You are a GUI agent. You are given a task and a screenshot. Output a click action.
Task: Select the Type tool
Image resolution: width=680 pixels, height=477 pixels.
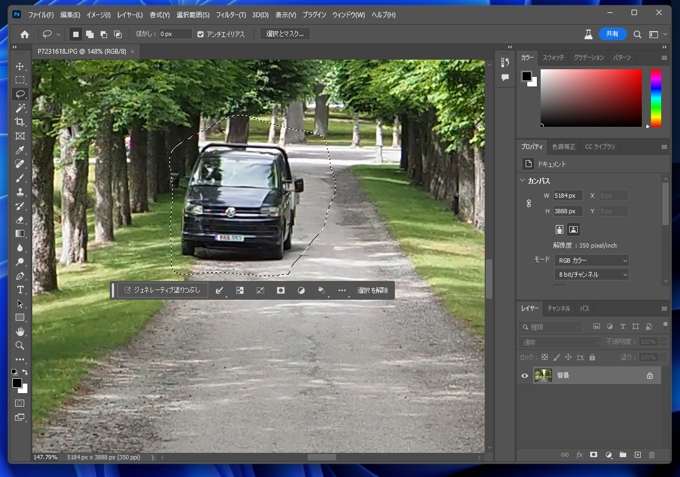pos(20,290)
